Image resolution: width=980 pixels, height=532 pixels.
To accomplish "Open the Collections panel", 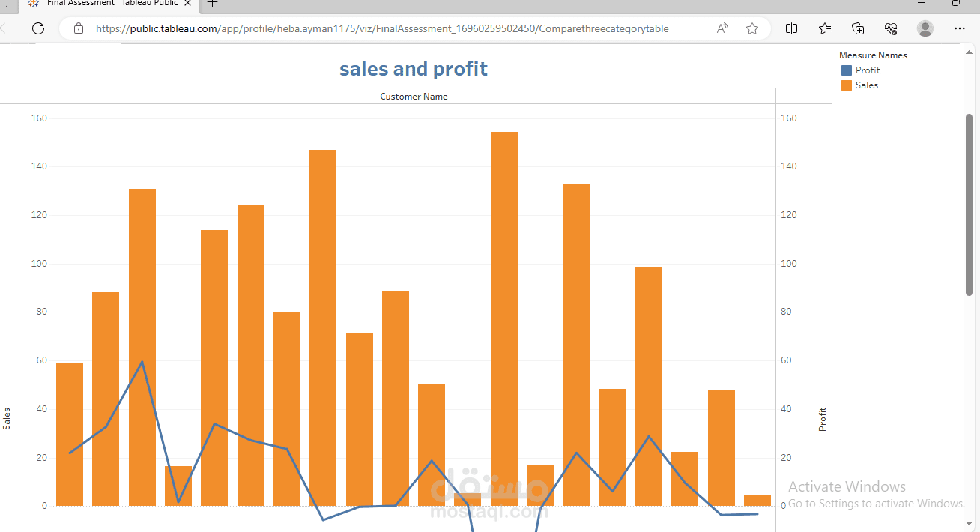I will click(857, 28).
